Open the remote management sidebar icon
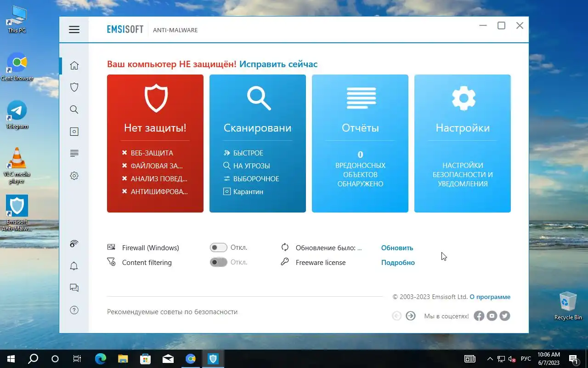 click(x=74, y=244)
